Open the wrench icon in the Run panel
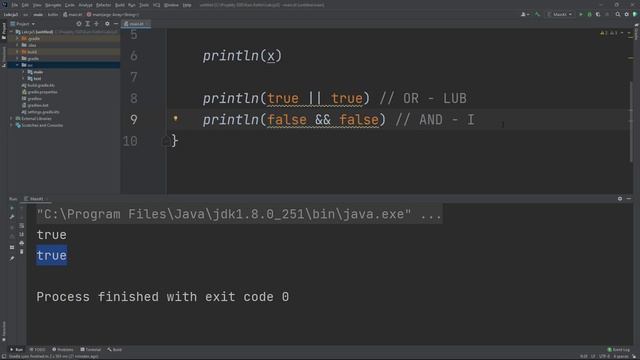The image size is (640, 360). (12, 217)
